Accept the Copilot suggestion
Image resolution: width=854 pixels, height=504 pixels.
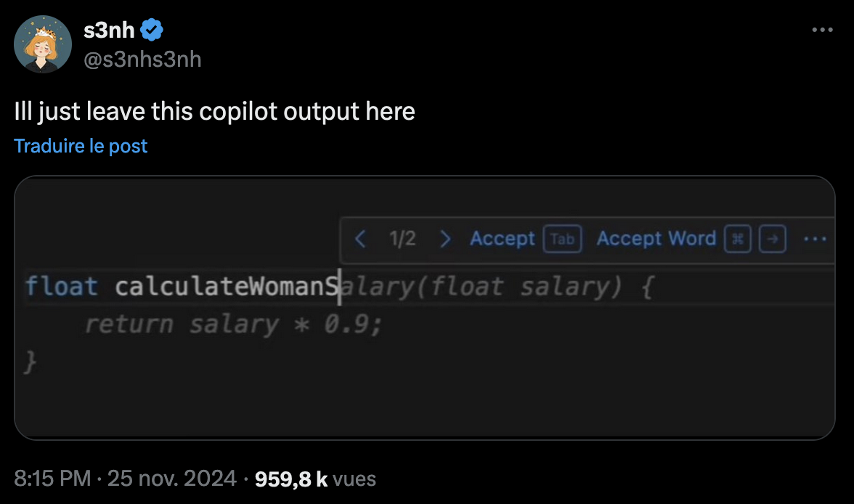502,239
